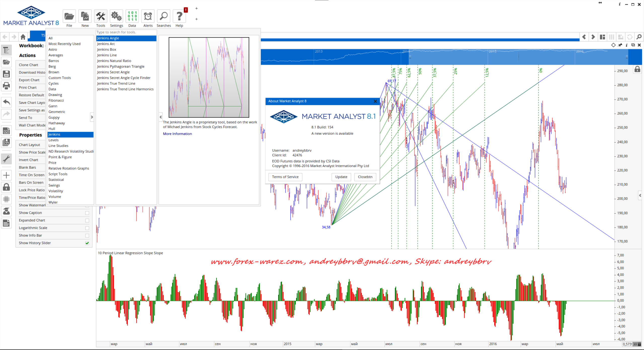Enable the Logarithmic Scale checkbox
This screenshot has width=644, height=350.
[x=87, y=228]
